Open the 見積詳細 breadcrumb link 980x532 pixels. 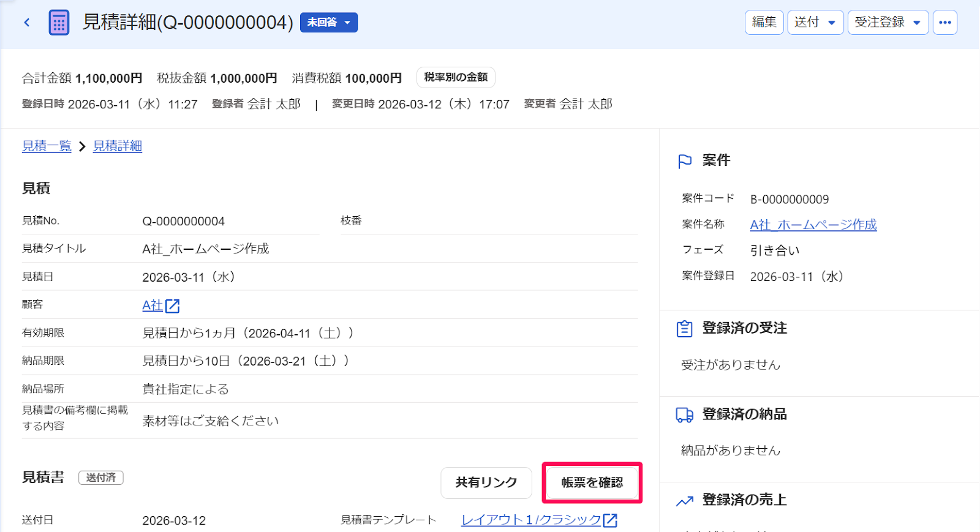click(x=118, y=146)
